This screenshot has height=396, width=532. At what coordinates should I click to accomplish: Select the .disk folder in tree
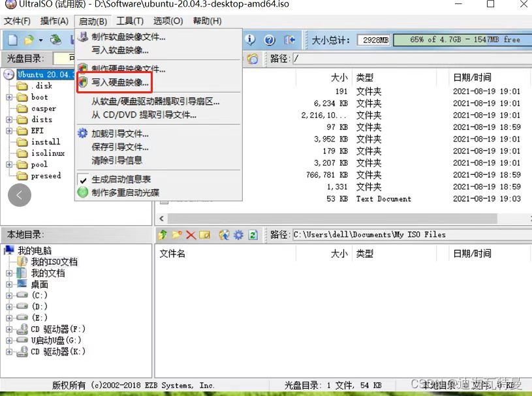pos(42,85)
